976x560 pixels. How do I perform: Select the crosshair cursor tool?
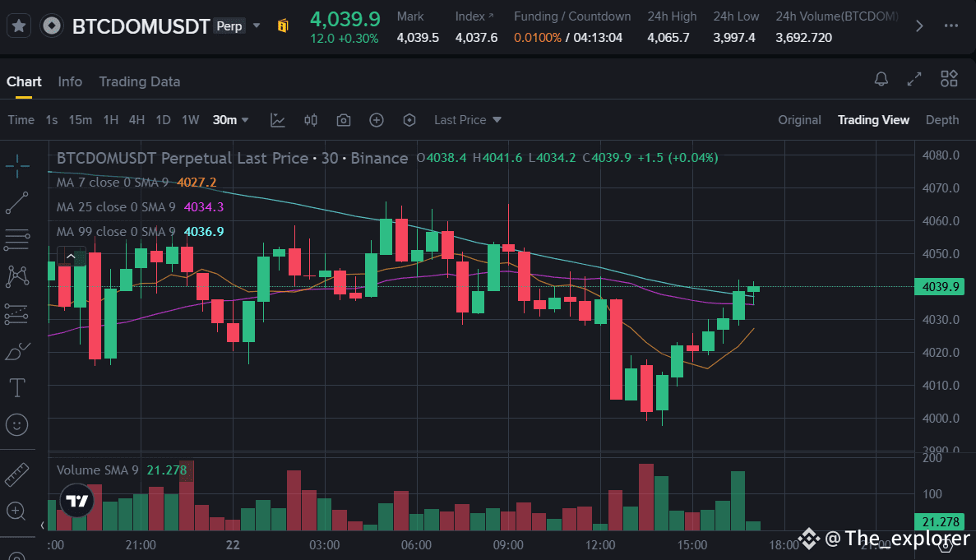pos(17,165)
